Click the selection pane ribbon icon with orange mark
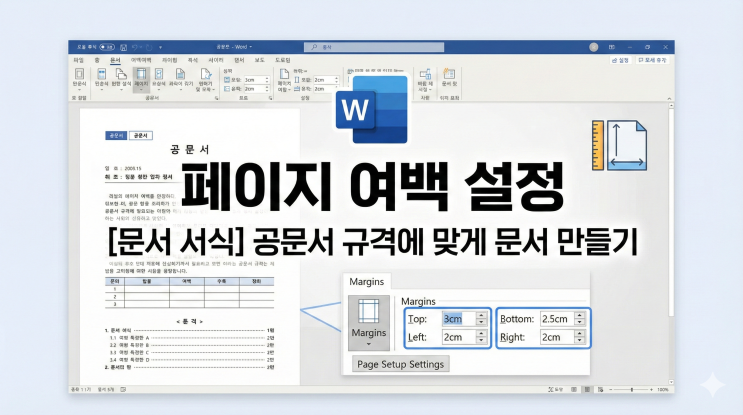Screen dimensions: 743x415 pyautogui.click(x=449, y=73)
